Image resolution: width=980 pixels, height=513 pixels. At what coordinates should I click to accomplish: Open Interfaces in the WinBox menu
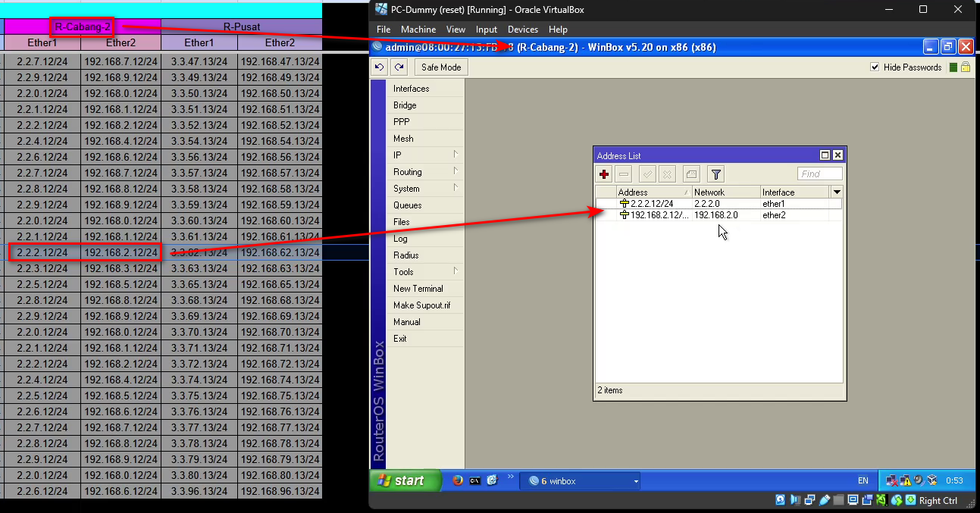(425, 89)
